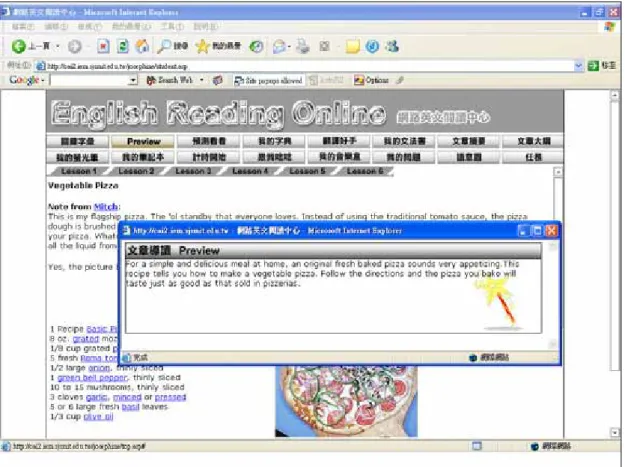625x467 pixels.
Task: Open the Search Web dropdown arrow
Action: (x=202, y=80)
